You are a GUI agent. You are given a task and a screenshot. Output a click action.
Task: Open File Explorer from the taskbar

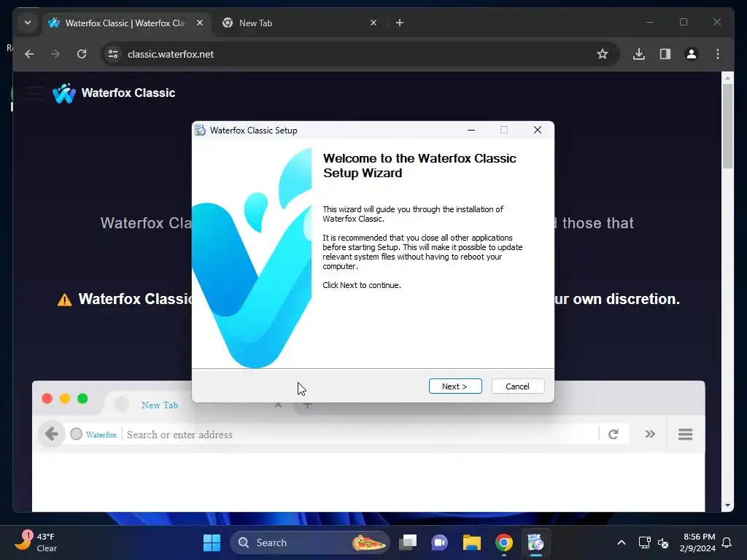[x=471, y=542]
